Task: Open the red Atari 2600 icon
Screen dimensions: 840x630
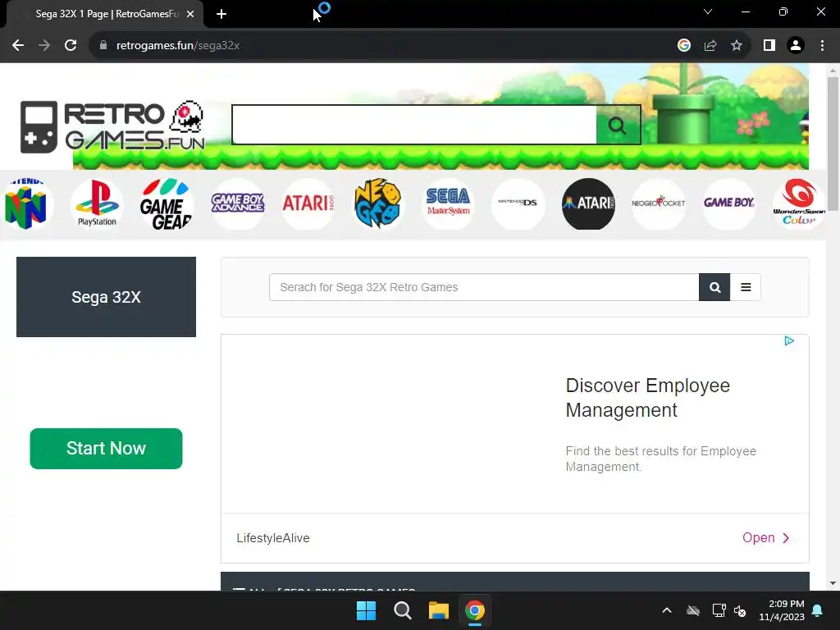Action: pos(308,204)
